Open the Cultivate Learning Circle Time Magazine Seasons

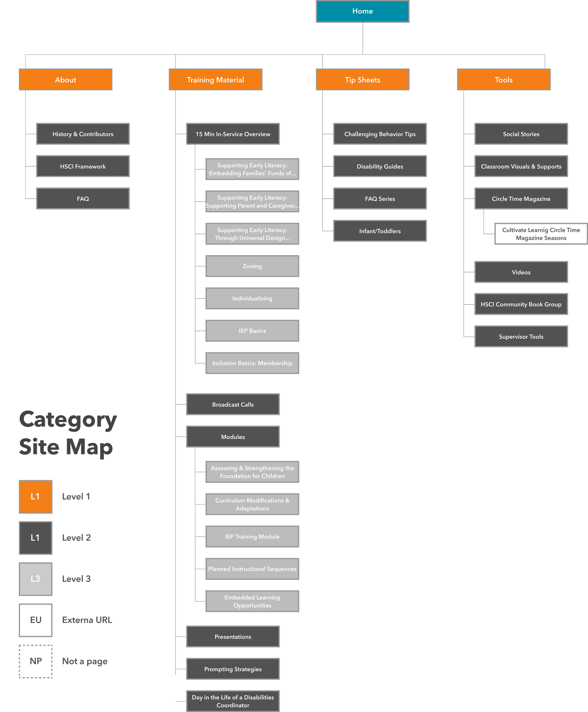tap(533, 234)
